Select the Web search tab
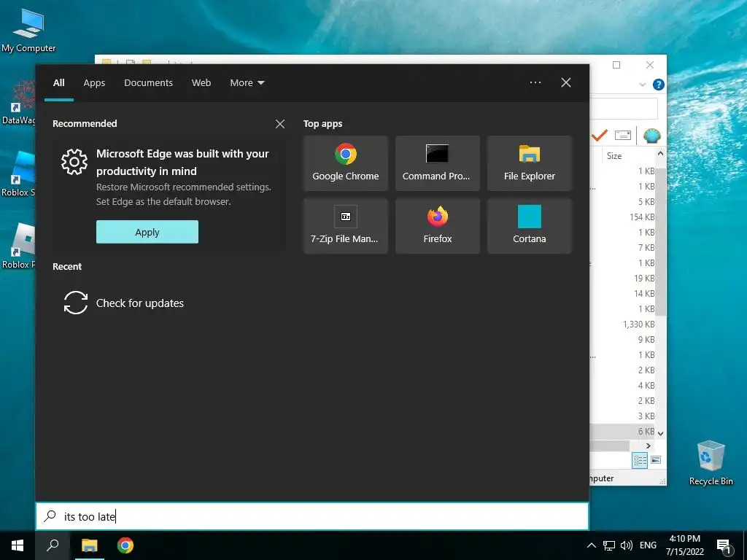747x560 pixels. click(x=201, y=83)
